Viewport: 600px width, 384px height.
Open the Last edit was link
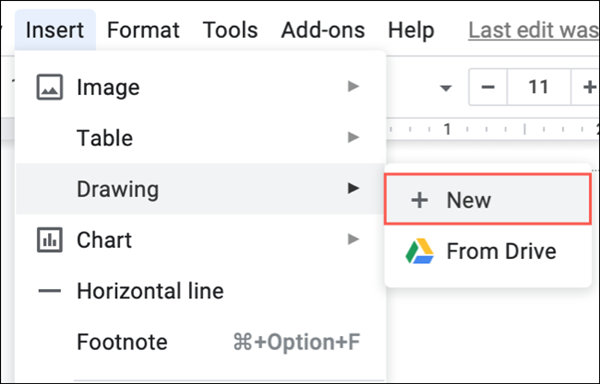pos(534,30)
